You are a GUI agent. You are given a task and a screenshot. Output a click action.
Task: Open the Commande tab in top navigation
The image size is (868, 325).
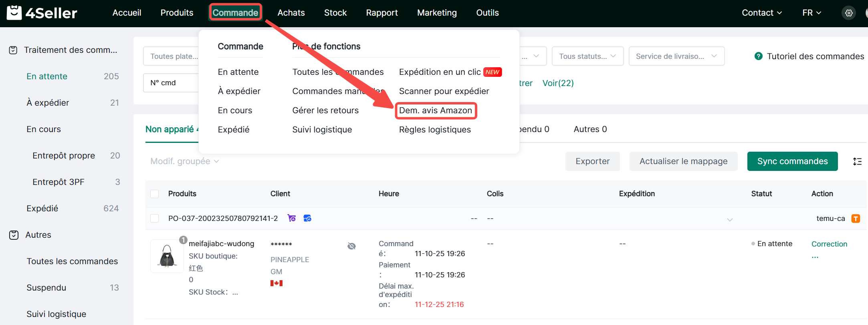[x=235, y=13]
